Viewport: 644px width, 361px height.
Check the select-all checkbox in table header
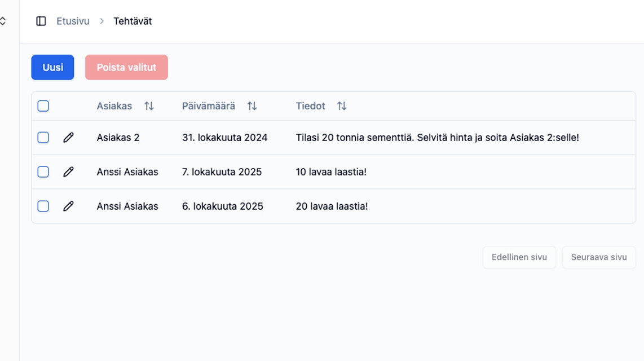pos(43,106)
